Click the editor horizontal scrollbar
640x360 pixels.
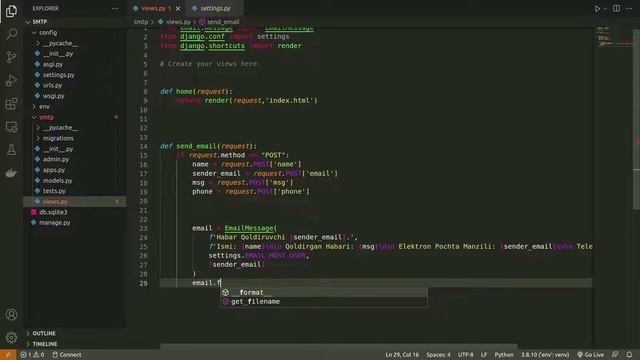click(339, 346)
